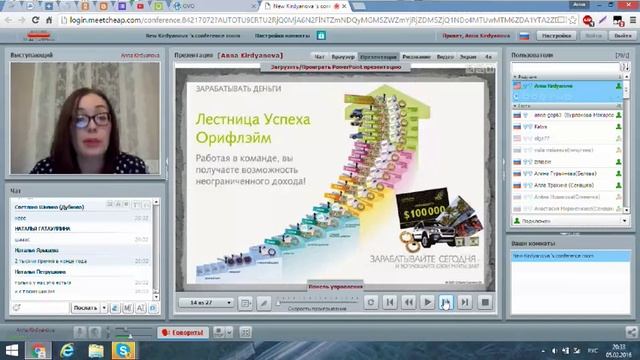Click the blue info icon beside room settings

pos(321,36)
